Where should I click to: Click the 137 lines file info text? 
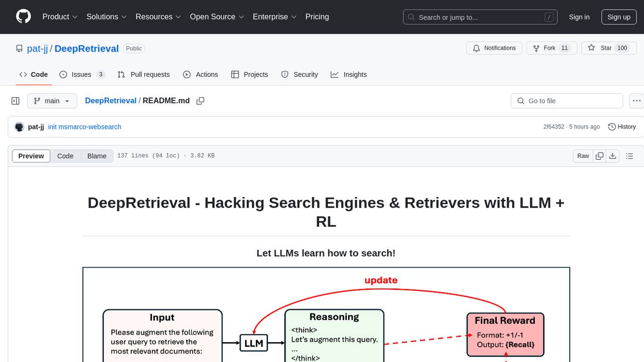coord(166,155)
